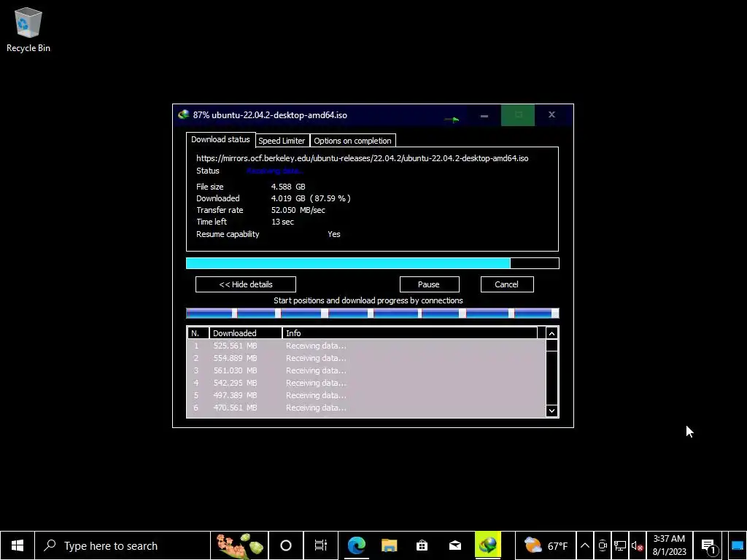Open File Explorer from the taskbar
The width and height of the screenshot is (747, 560).
click(x=390, y=545)
